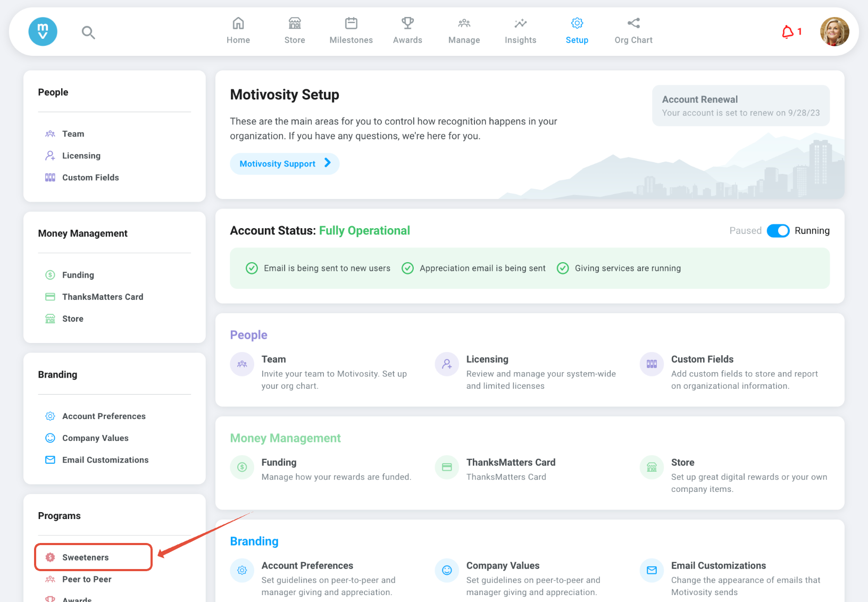Click the Custom Fields icon in main panel
Screen dimensions: 868x602
652,364
